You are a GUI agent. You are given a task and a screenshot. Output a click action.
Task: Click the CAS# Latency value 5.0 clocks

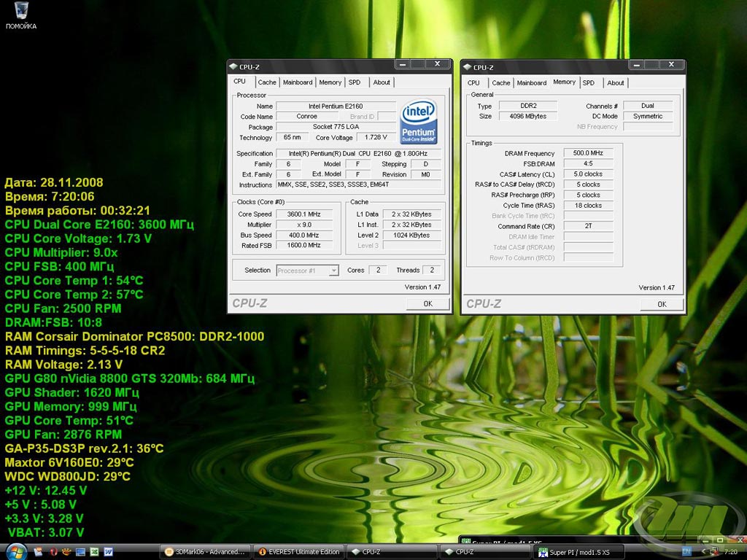click(589, 174)
